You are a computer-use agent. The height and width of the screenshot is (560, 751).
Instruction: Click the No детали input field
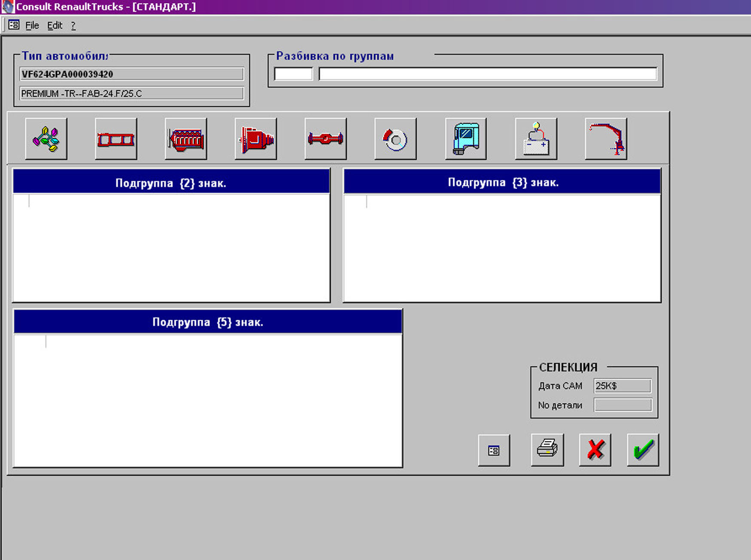(x=622, y=405)
